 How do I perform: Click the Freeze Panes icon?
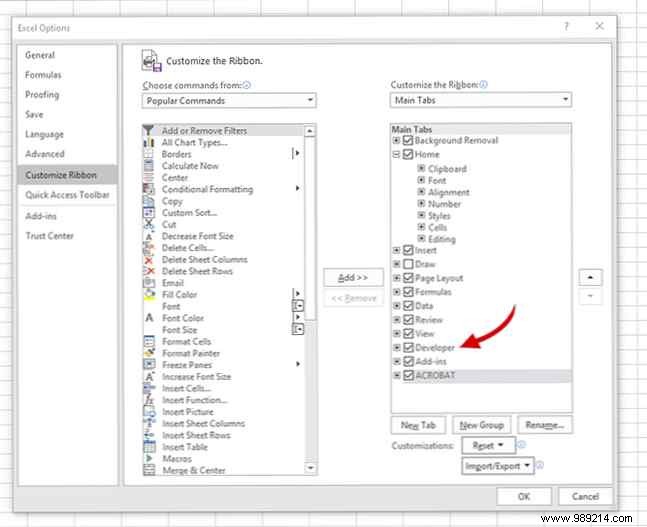pyautogui.click(x=149, y=365)
